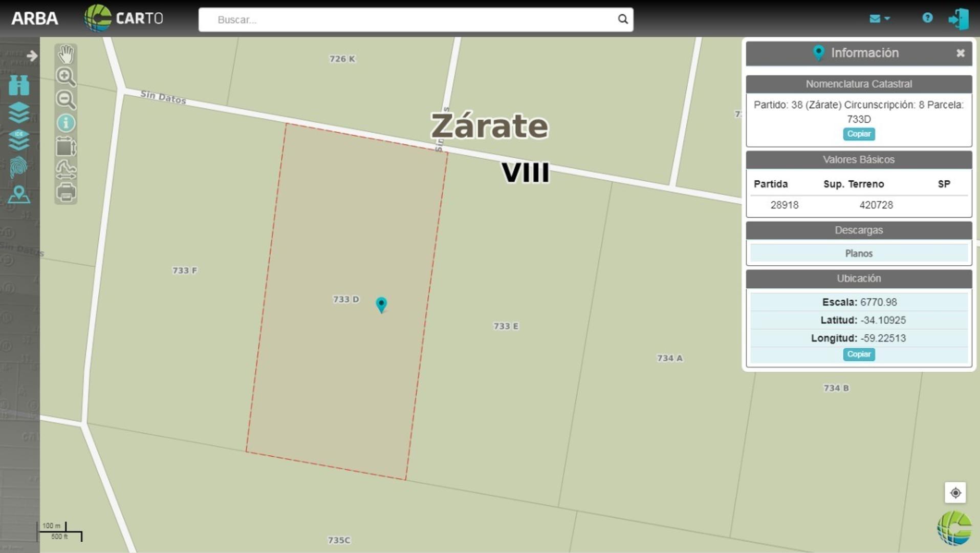The image size is (980, 553).
Task: Download Planos for parcel 733D
Action: coord(859,253)
